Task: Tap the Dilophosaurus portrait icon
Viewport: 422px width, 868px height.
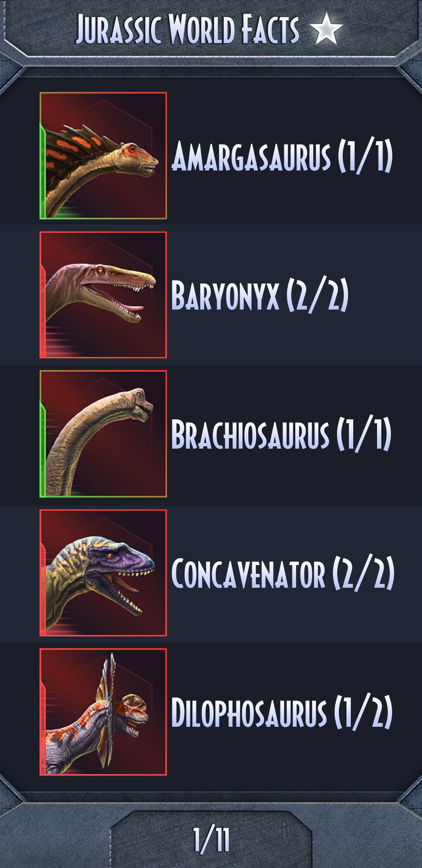Action: coord(103,712)
